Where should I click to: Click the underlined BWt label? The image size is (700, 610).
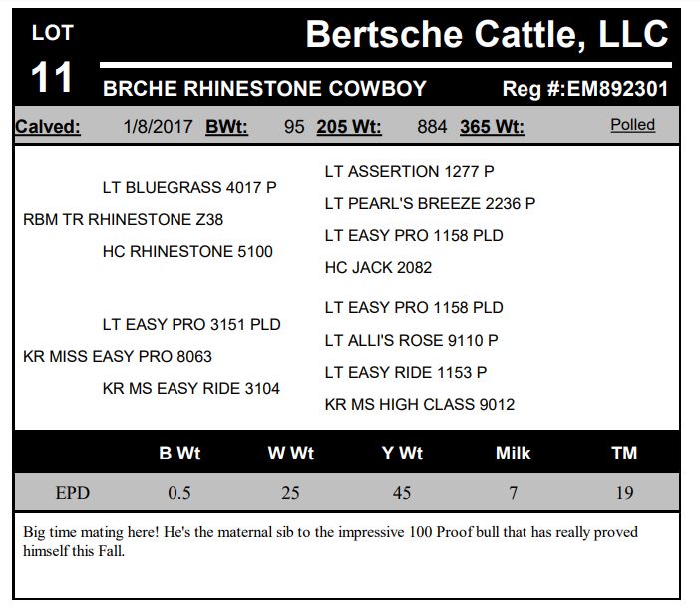point(226,127)
